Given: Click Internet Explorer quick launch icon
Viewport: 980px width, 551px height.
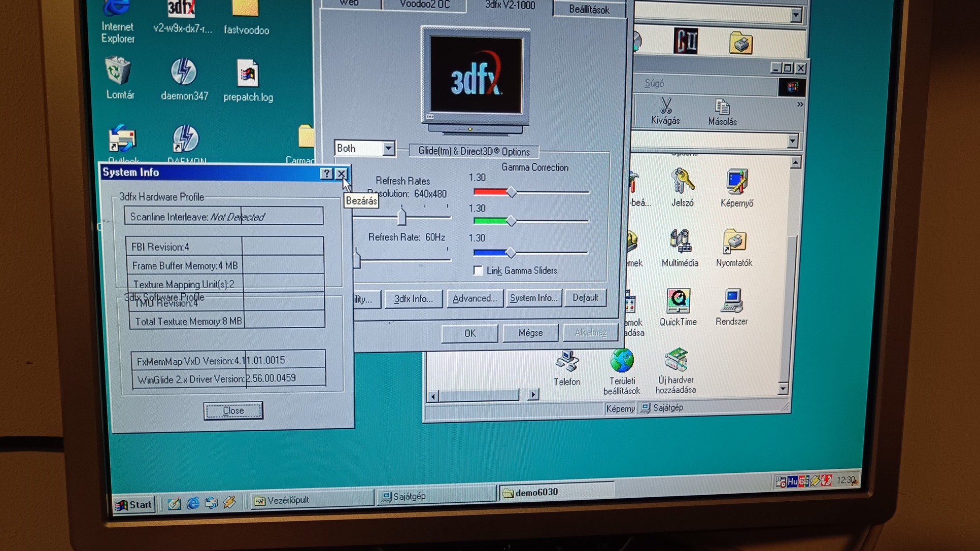Looking at the screenshot, I should 193,503.
